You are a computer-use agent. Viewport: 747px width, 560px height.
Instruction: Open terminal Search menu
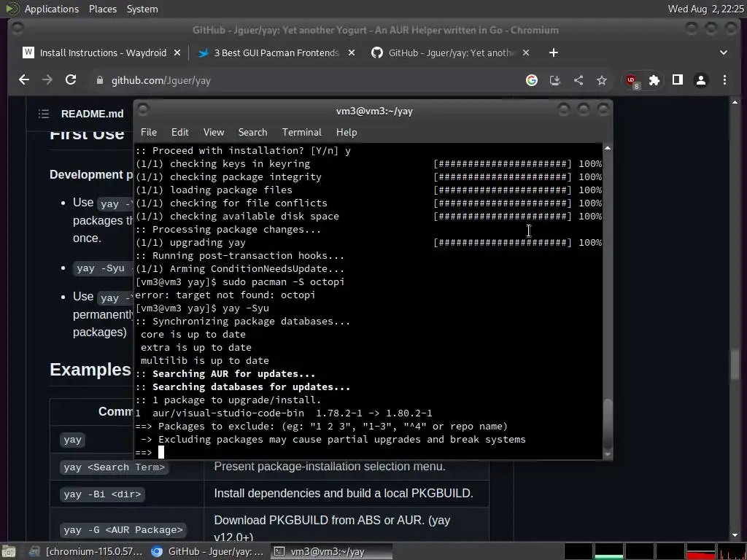point(252,133)
